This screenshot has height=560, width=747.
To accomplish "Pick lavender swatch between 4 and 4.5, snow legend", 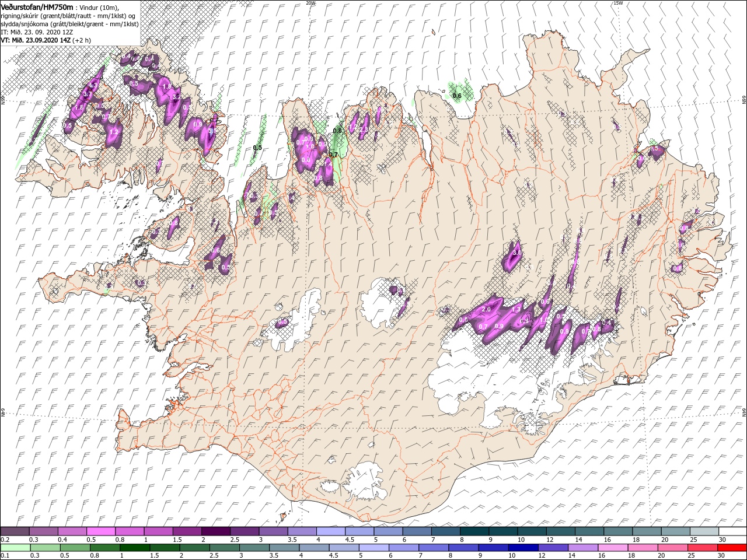I will click(x=331, y=531).
